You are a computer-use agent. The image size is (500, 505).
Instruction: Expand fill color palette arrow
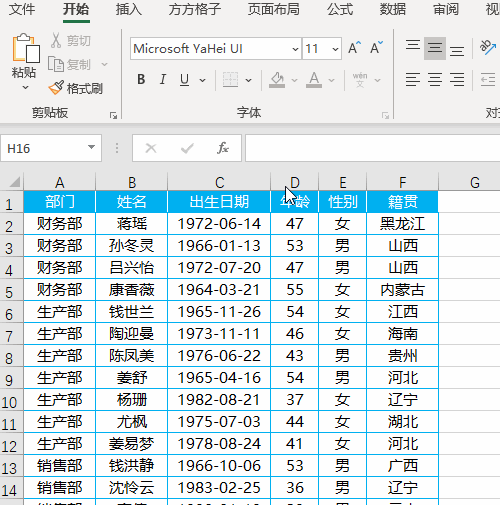[x=294, y=80]
